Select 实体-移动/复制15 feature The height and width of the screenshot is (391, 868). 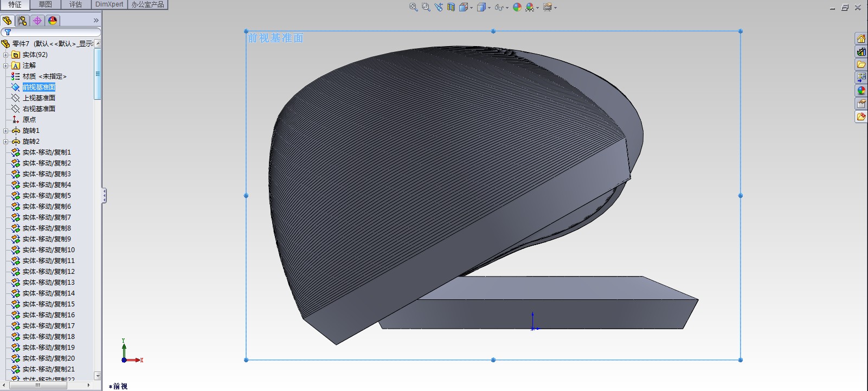[x=49, y=304]
